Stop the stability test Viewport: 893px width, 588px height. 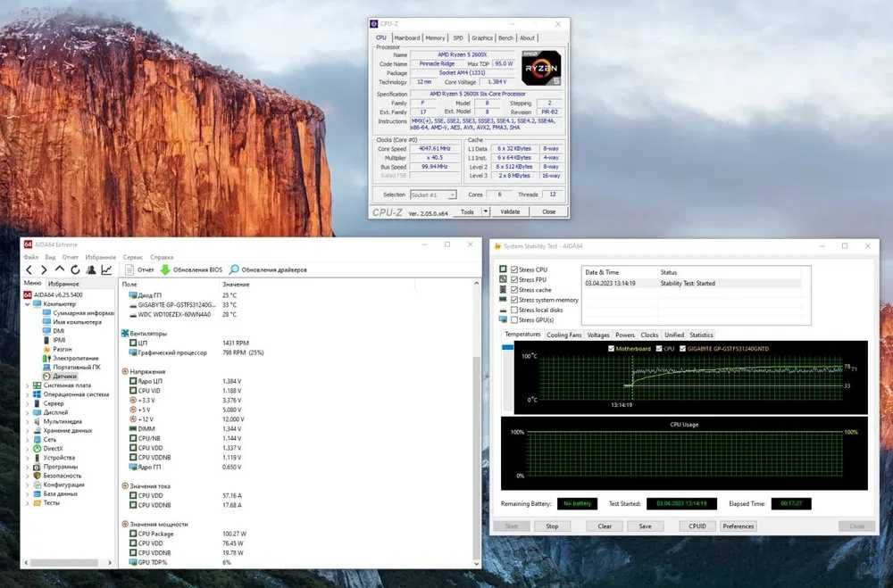(552, 526)
